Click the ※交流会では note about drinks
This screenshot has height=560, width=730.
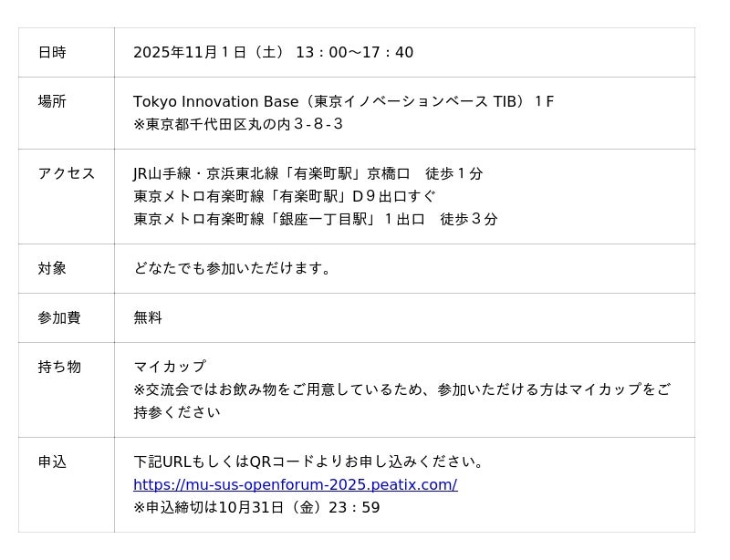tap(401, 389)
